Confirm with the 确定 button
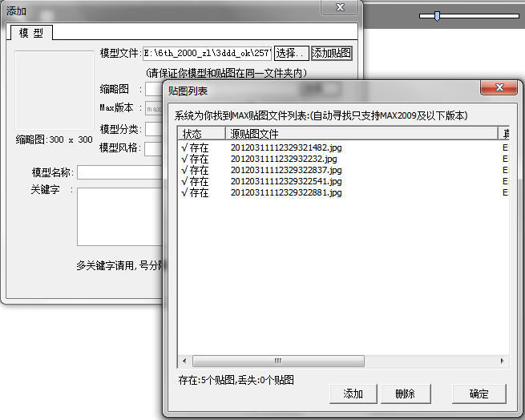This screenshot has height=420, width=525. [x=479, y=394]
